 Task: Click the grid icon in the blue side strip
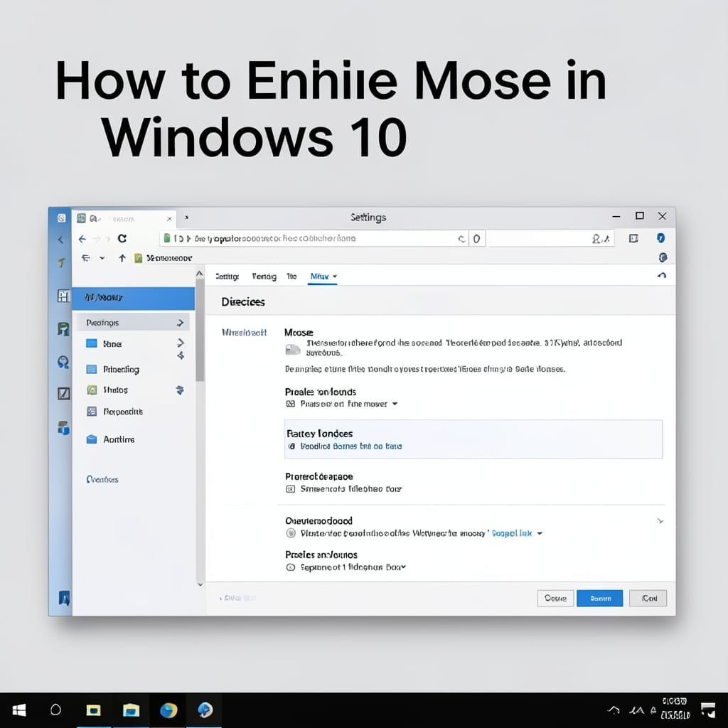point(63,296)
